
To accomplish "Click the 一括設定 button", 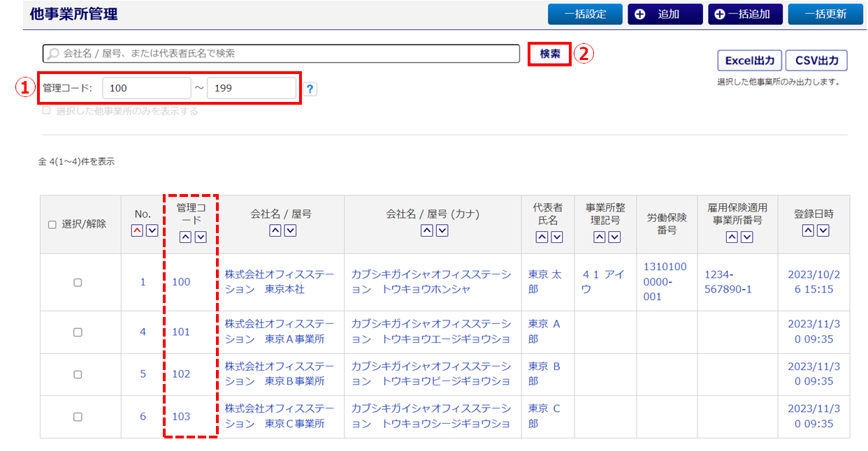I will [584, 14].
